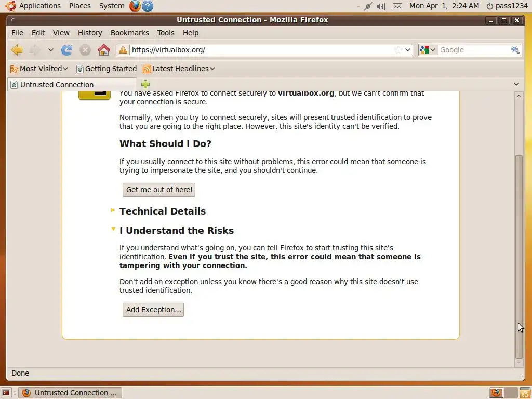Click the Add Exception... button
Screen dimensions: 532x399
[x=153, y=310]
